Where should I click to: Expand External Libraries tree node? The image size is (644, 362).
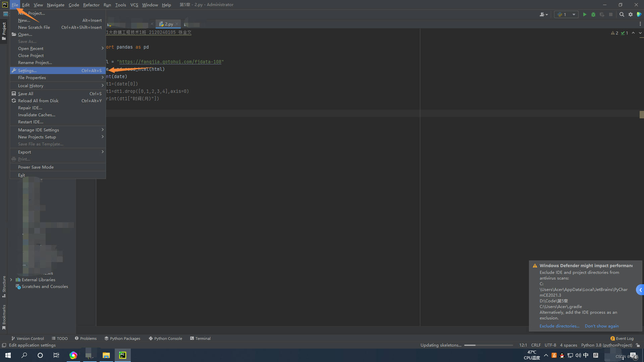(x=11, y=280)
